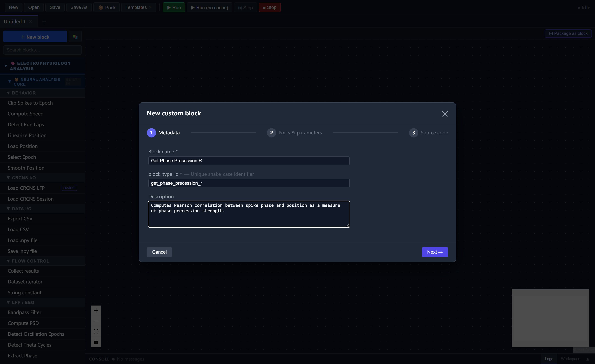Select step 1 Metadata

click(163, 132)
